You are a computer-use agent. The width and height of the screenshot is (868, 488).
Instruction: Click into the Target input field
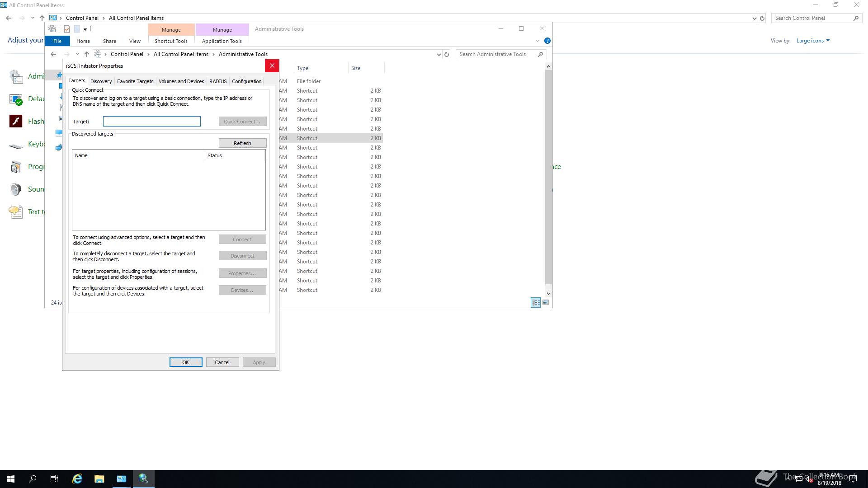[x=152, y=121]
